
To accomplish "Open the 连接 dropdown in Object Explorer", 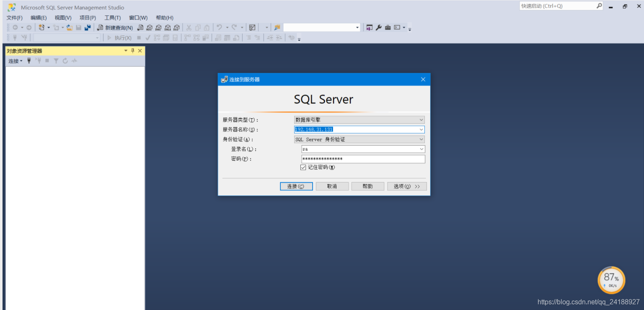I will (x=16, y=61).
